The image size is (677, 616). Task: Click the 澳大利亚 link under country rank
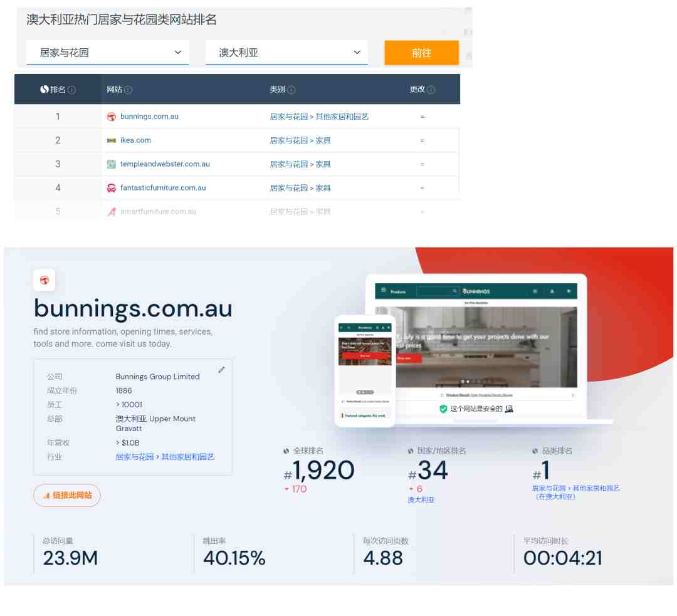pos(421,500)
